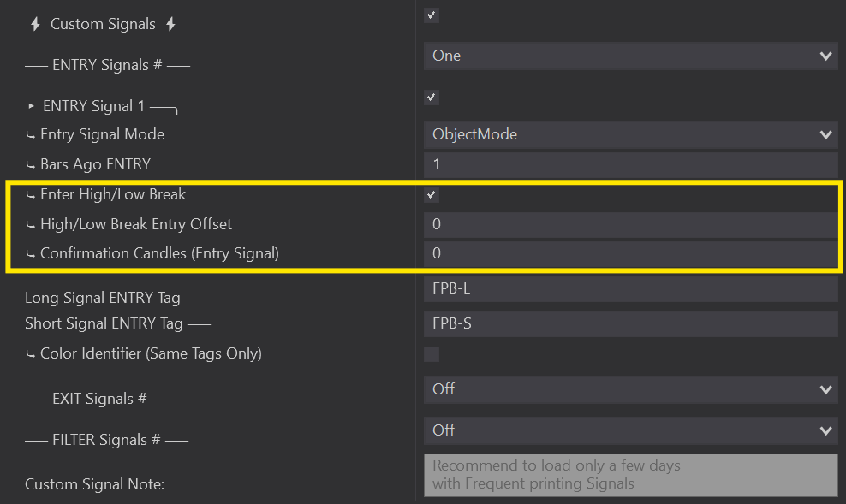
Task: Expand the FILTER Signals # dropdown
Action: point(630,430)
